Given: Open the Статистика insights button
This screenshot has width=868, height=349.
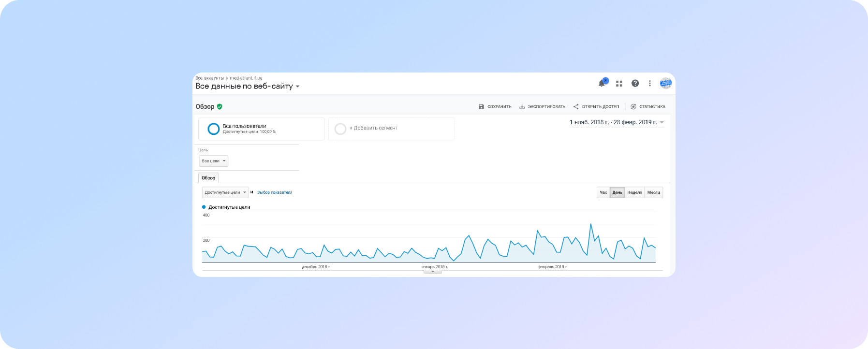Looking at the screenshot, I should click(x=648, y=107).
